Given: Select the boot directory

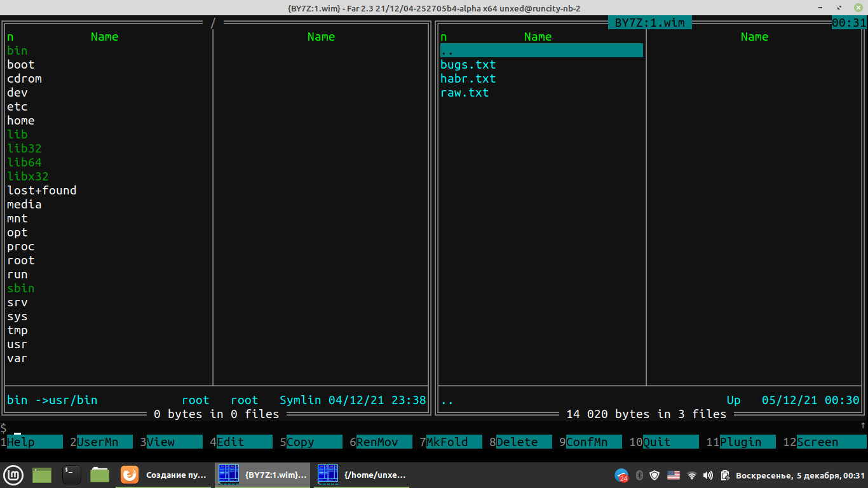Looking at the screenshot, I should coord(21,64).
